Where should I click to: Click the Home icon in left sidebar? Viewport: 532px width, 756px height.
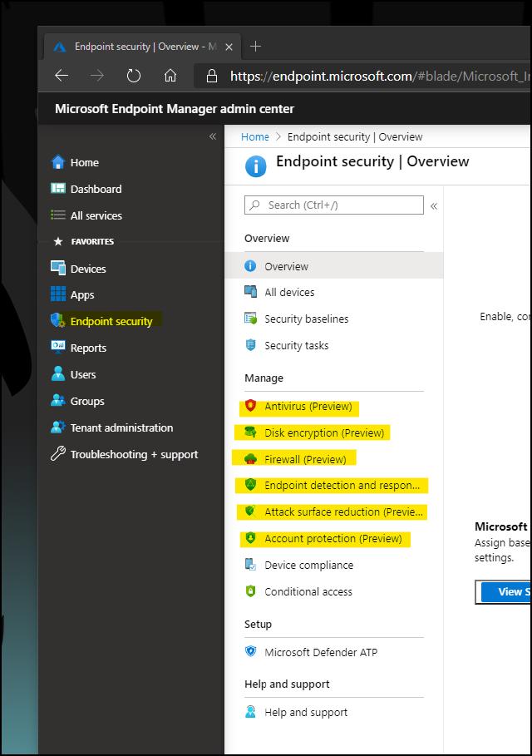pos(58,162)
